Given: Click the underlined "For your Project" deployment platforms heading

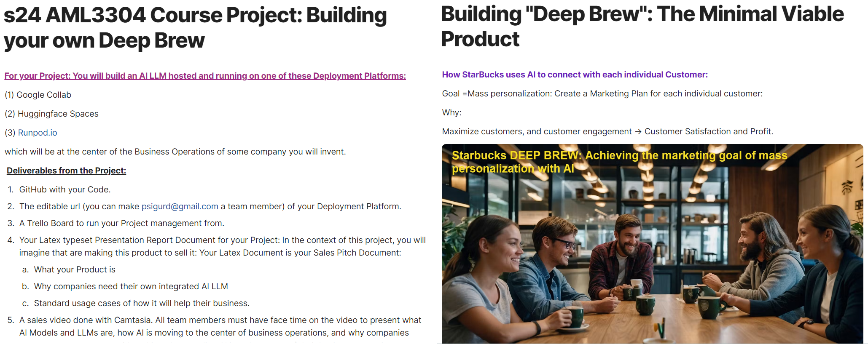Looking at the screenshot, I should [x=205, y=76].
